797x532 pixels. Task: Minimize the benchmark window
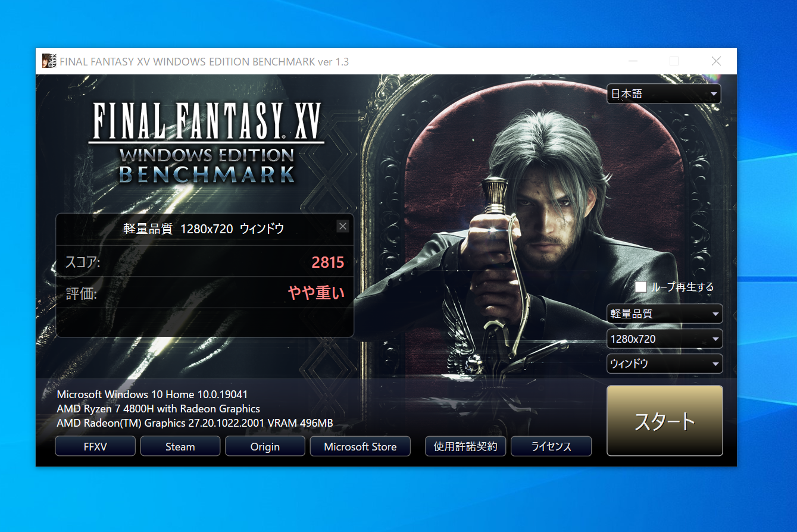[x=632, y=61]
